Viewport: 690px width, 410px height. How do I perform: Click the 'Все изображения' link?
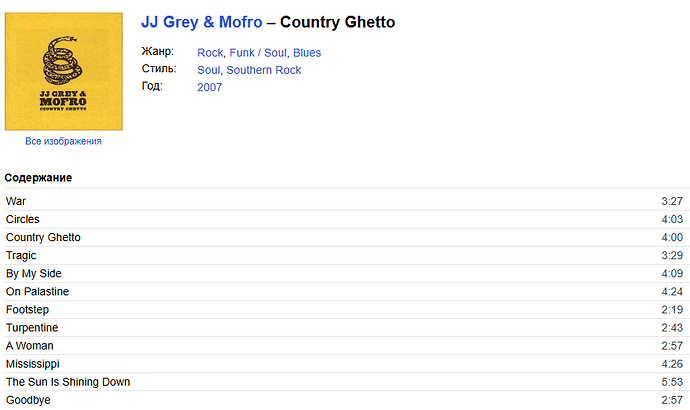63,142
